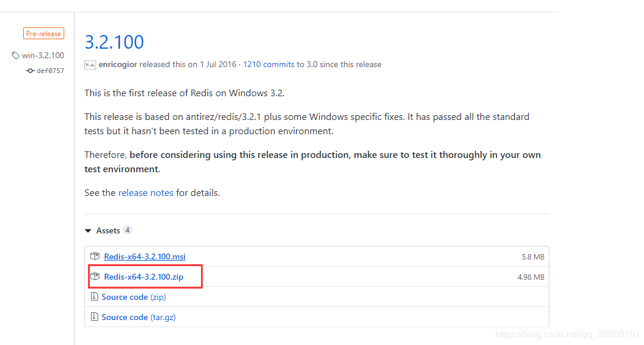Open the 3.2.100 release title

114,42
